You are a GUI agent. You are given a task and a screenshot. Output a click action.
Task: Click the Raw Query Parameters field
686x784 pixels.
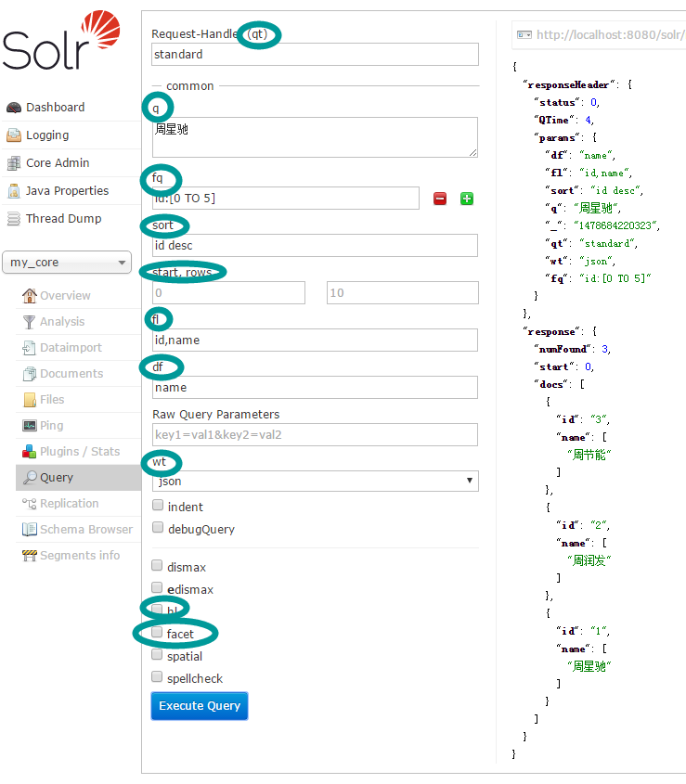pos(316,435)
